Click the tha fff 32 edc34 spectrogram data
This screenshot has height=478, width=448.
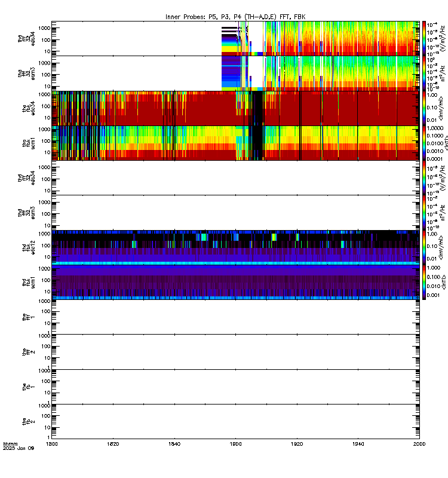point(320,38)
